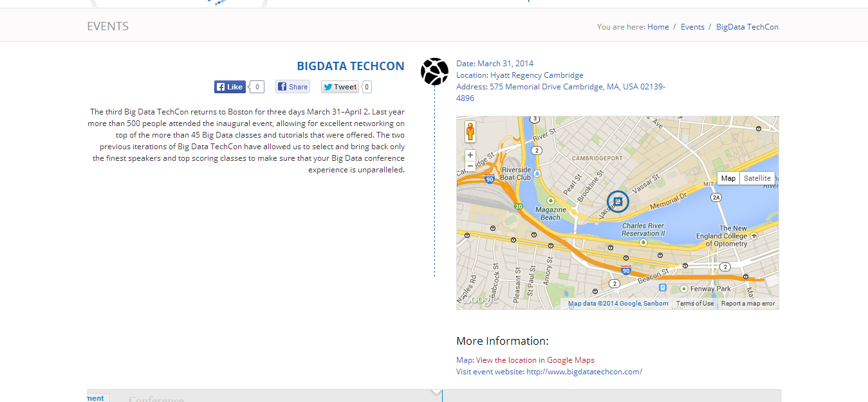Open the map Terms of Use

(x=695, y=304)
